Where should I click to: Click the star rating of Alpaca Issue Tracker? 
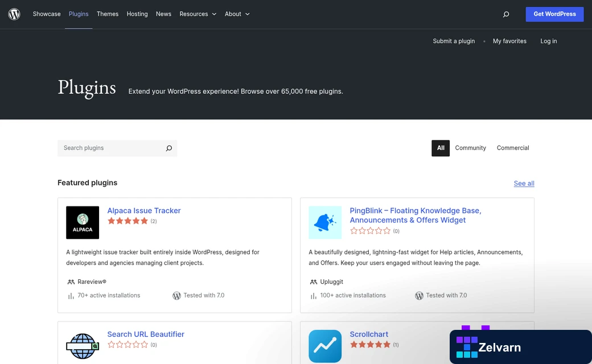pyautogui.click(x=128, y=221)
